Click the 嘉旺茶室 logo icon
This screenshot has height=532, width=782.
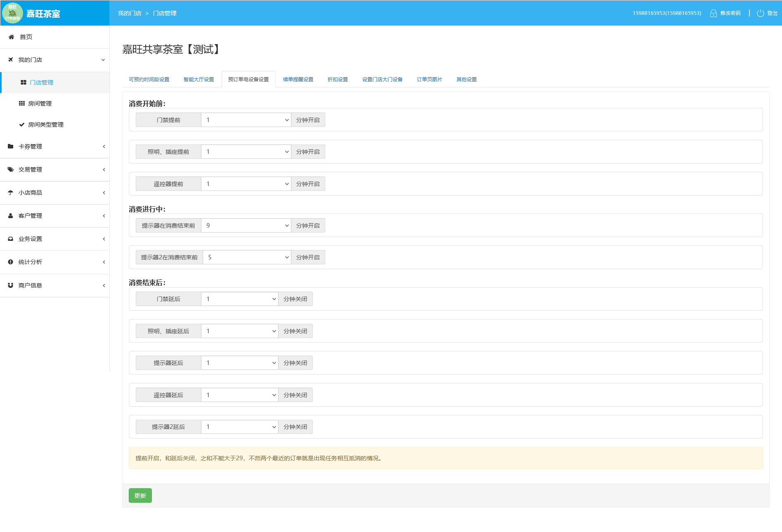pos(12,13)
